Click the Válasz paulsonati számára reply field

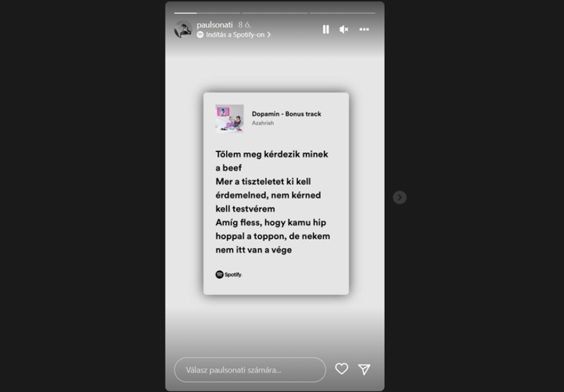[250, 370]
